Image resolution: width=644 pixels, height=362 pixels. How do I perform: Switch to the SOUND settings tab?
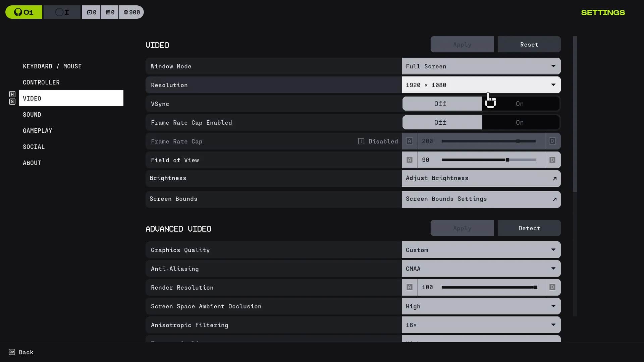pyautogui.click(x=32, y=115)
